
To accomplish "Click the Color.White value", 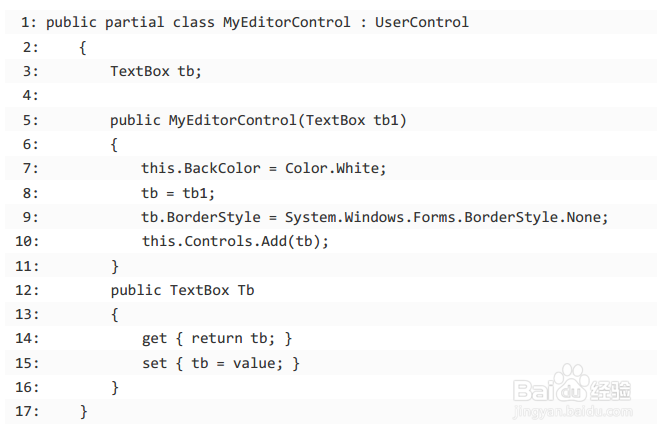I will point(334,168).
